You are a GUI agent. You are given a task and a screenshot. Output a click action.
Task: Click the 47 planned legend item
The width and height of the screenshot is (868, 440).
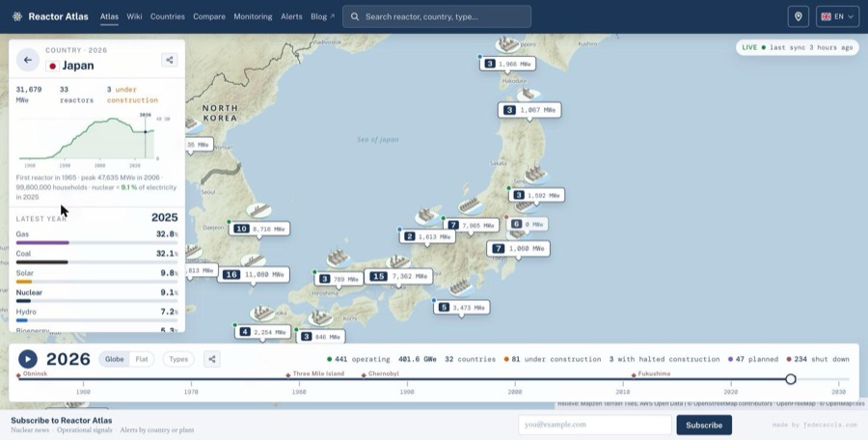point(753,359)
